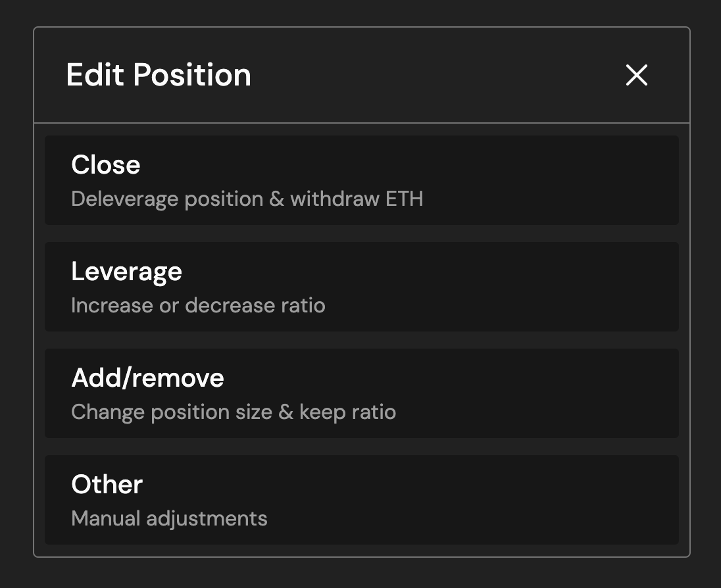Dismiss the Edit Position dialog with X
Viewport: 721px width, 588px height.
637,75
